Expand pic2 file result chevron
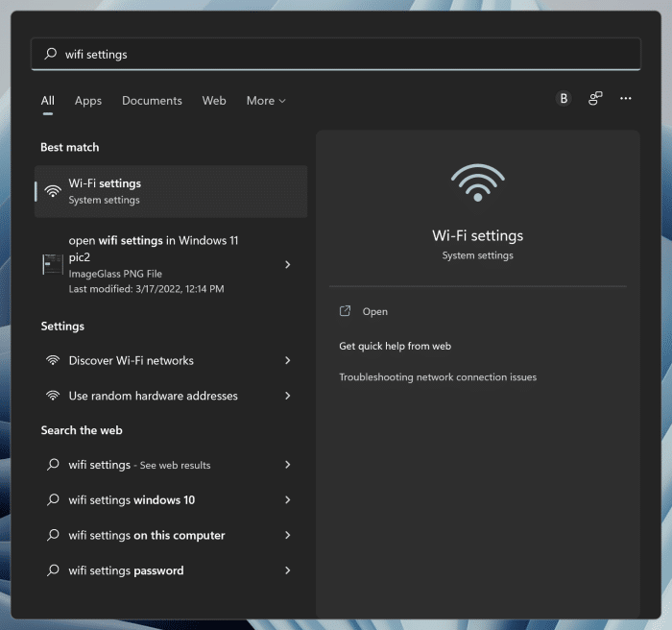 (x=288, y=265)
